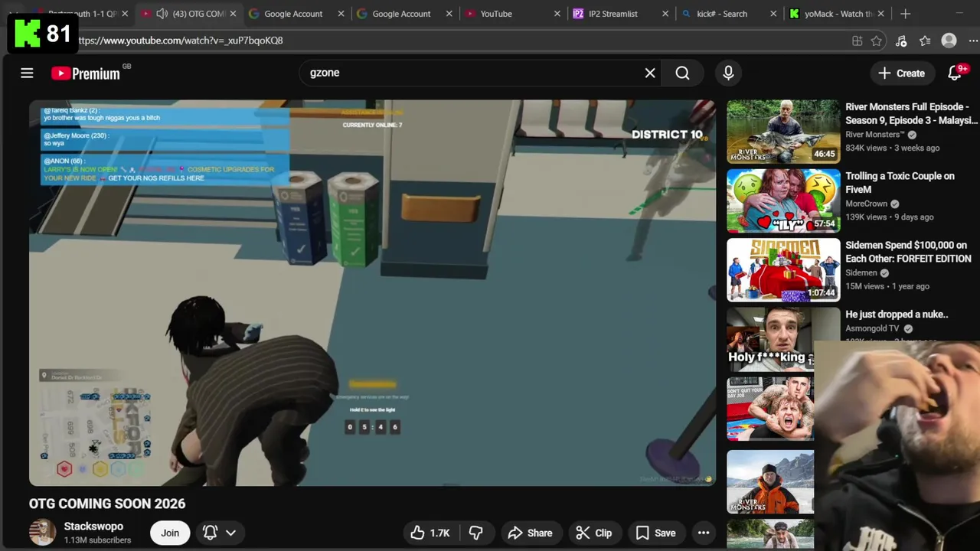Open the browser profile avatar
980x551 pixels.
[949, 41]
